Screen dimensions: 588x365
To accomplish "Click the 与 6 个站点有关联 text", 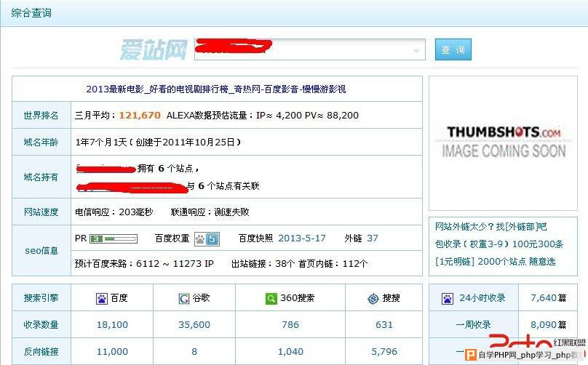I will (223, 186).
